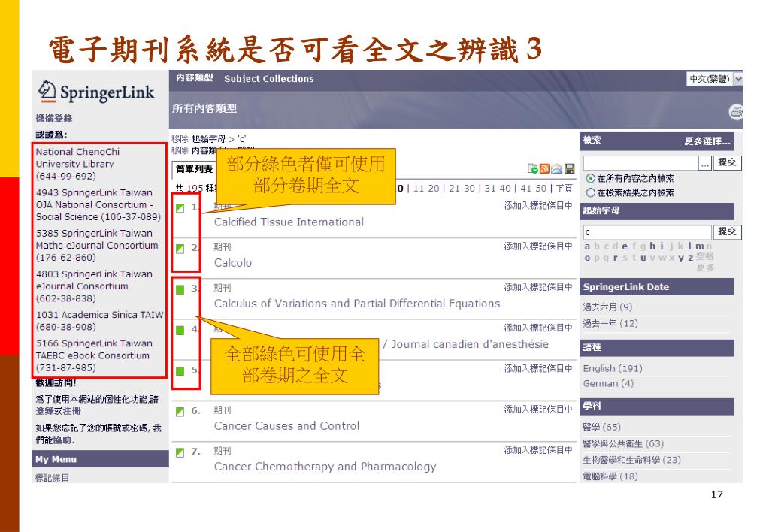Filter by starting letter e

[x=625, y=246]
